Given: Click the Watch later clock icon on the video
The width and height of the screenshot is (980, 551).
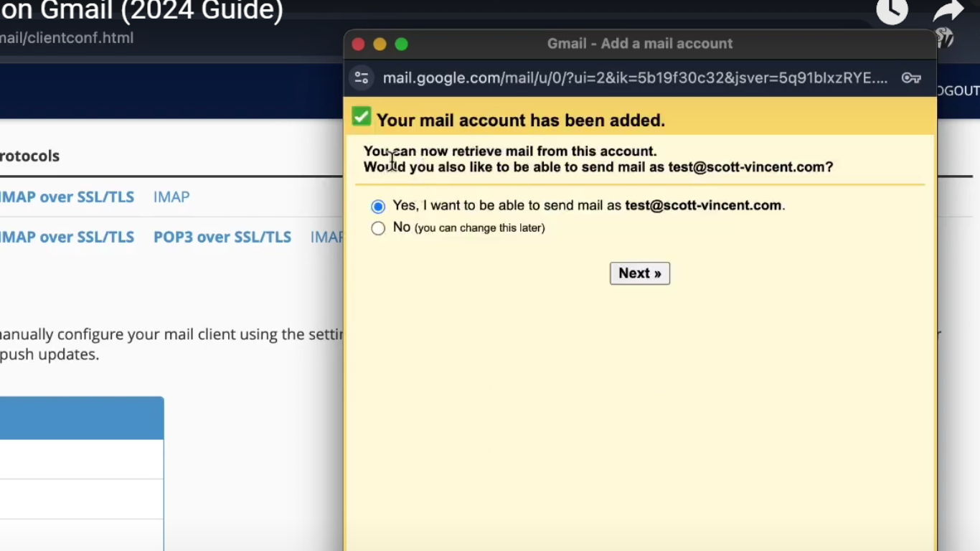Looking at the screenshot, I should tap(892, 11).
